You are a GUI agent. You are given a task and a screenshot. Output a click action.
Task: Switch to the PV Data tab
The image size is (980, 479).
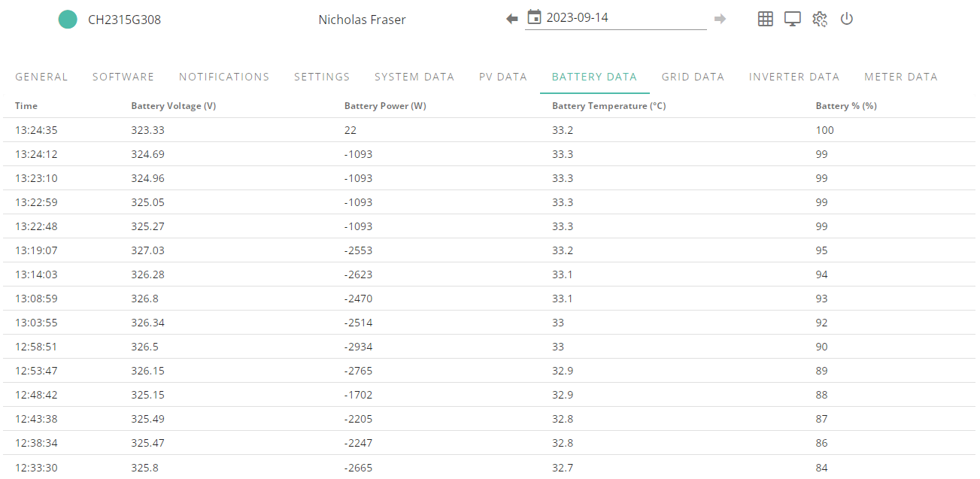click(503, 77)
